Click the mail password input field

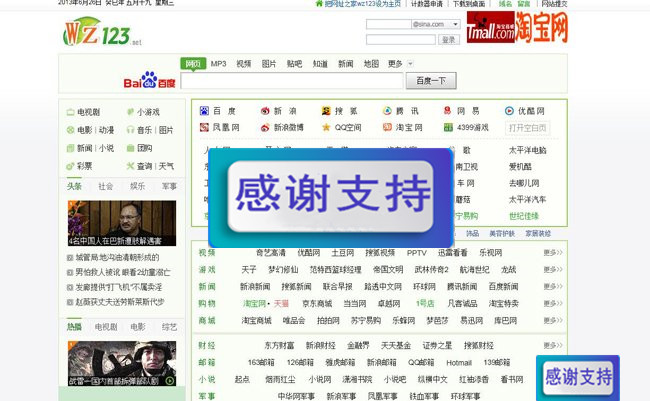click(400, 40)
